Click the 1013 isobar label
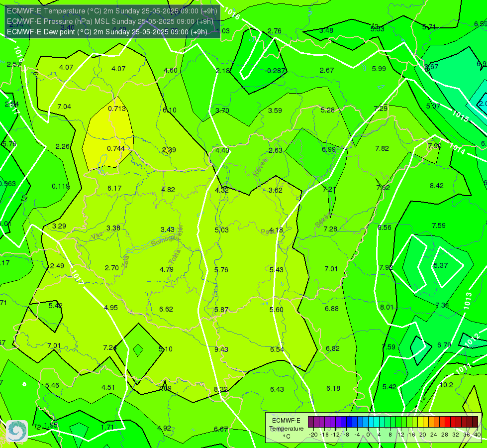The width and height of the screenshot is (487, 448). pyautogui.click(x=468, y=301)
